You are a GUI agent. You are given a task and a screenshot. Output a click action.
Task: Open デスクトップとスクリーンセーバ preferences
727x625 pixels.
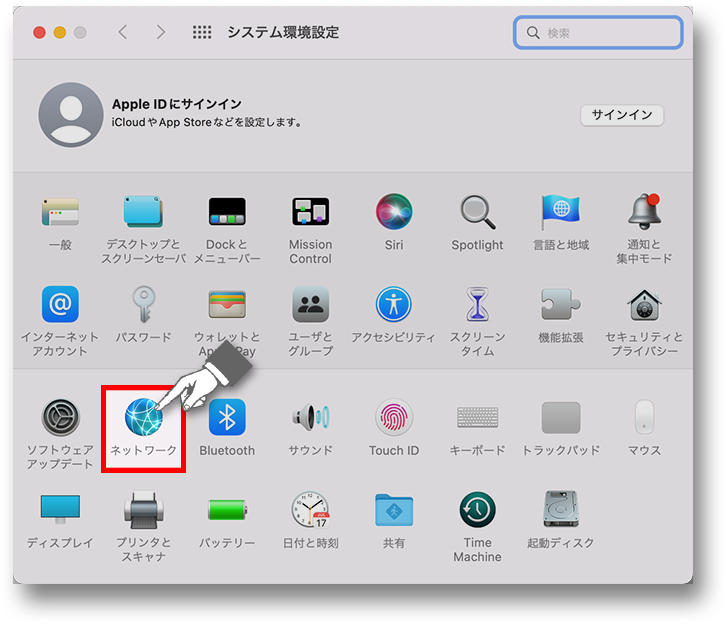143,212
